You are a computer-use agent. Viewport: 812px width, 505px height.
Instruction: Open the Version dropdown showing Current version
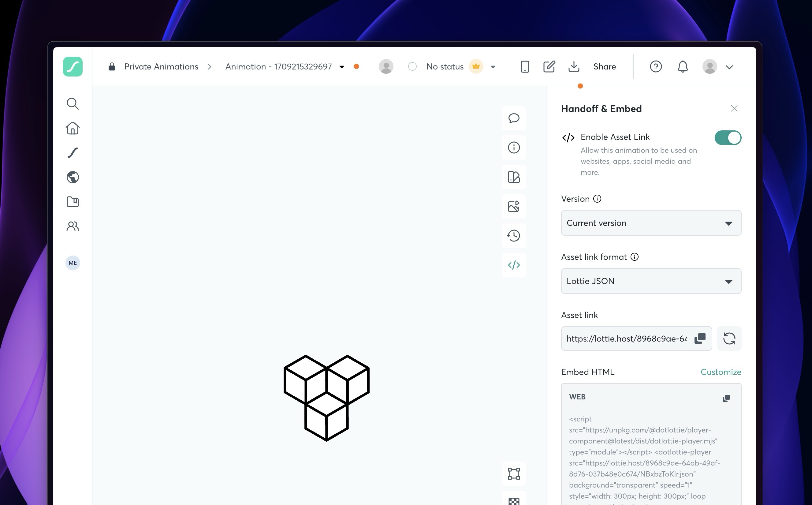(x=650, y=223)
